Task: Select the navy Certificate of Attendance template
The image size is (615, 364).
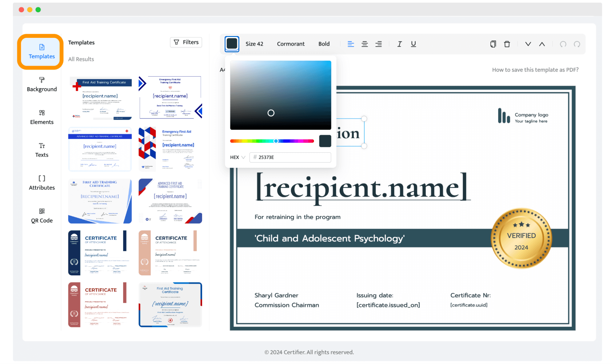Action: pos(100,253)
